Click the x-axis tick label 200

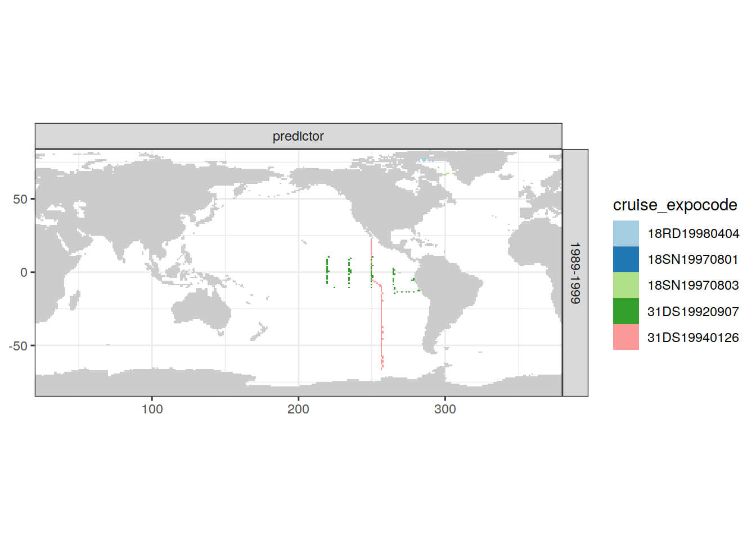[x=298, y=409]
